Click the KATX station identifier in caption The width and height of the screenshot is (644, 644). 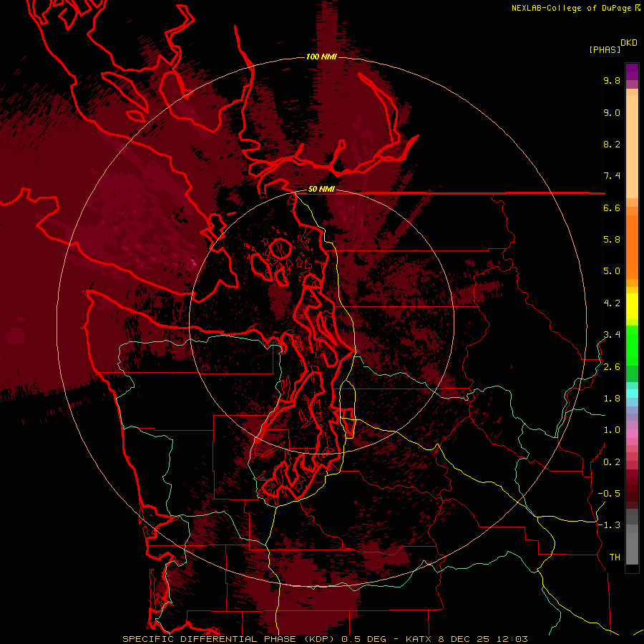click(419, 639)
